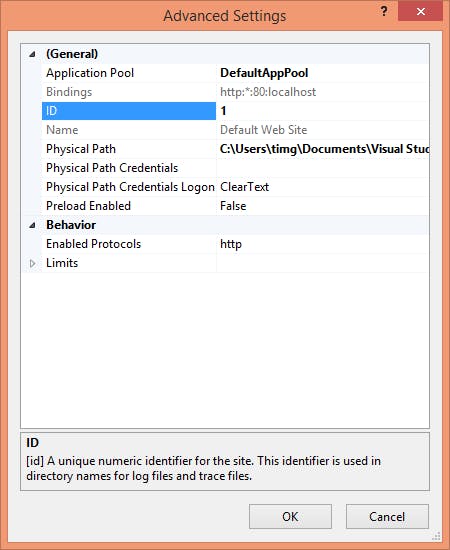Expand the Limits property group
This screenshot has height=550, width=450.
tap(32, 263)
